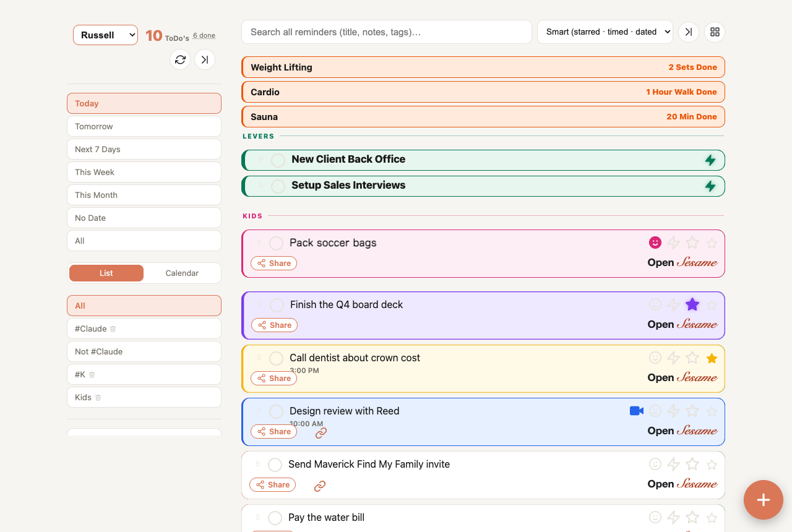Open the Russell user dropdown
The width and height of the screenshot is (792, 532).
tap(105, 35)
